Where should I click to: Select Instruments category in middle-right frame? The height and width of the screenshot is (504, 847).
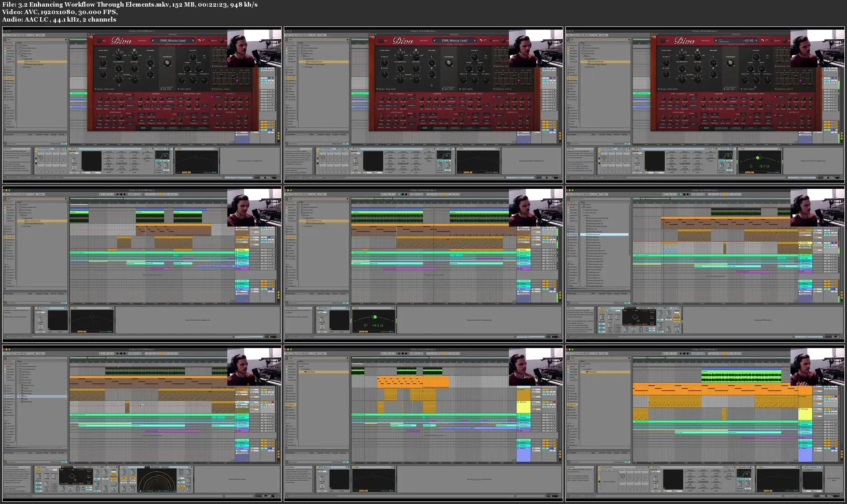(x=573, y=235)
